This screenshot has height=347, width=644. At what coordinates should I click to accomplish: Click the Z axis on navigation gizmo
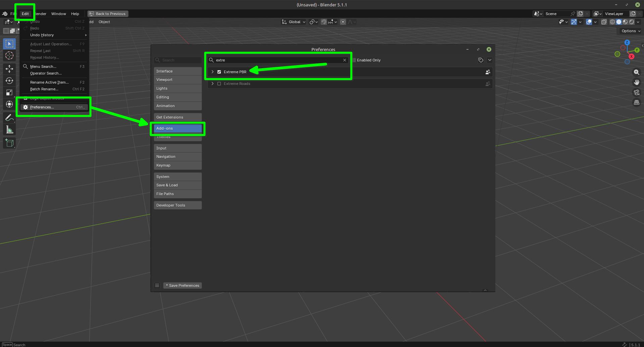click(627, 42)
